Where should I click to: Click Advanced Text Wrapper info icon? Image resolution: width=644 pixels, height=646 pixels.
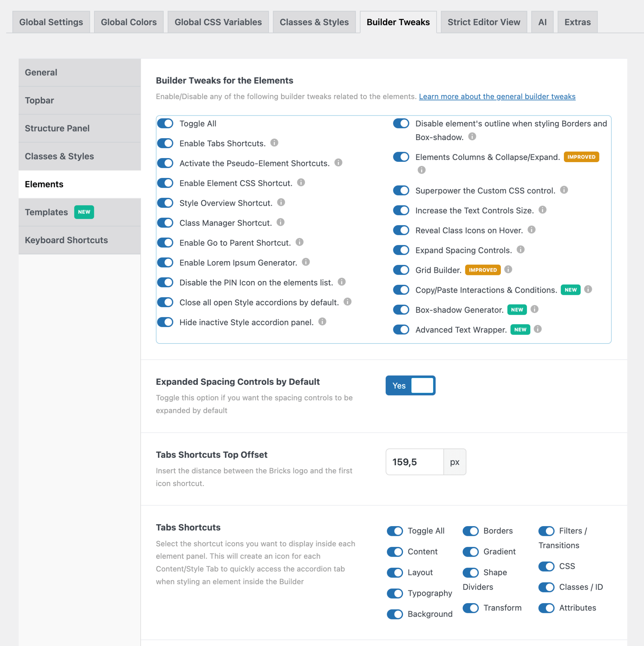coord(538,329)
